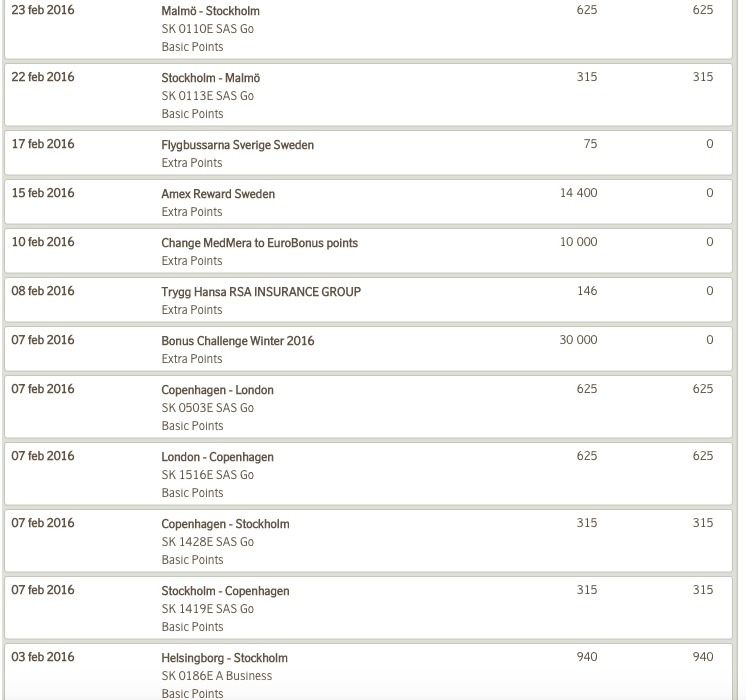This screenshot has width=746, height=700.
Task: Click the Amex Reward Sweden transaction
Action: tap(218, 194)
